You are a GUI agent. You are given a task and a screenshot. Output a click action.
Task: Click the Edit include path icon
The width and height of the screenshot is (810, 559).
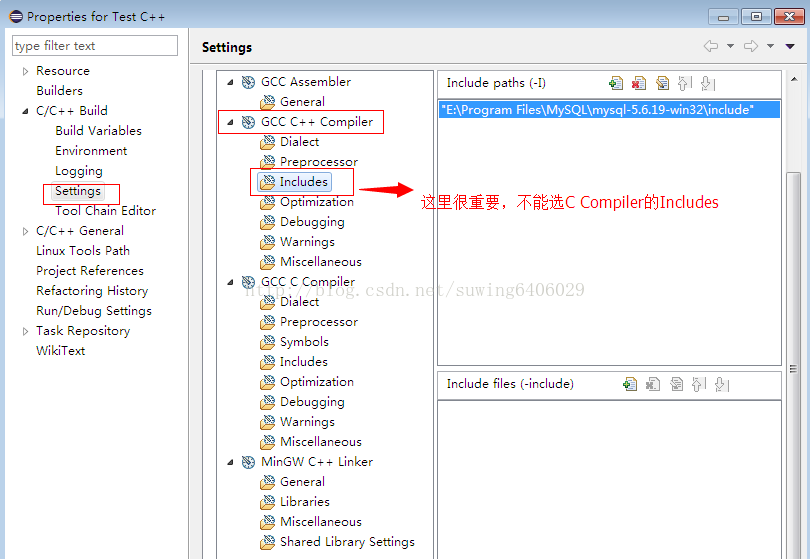(x=662, y=83)
